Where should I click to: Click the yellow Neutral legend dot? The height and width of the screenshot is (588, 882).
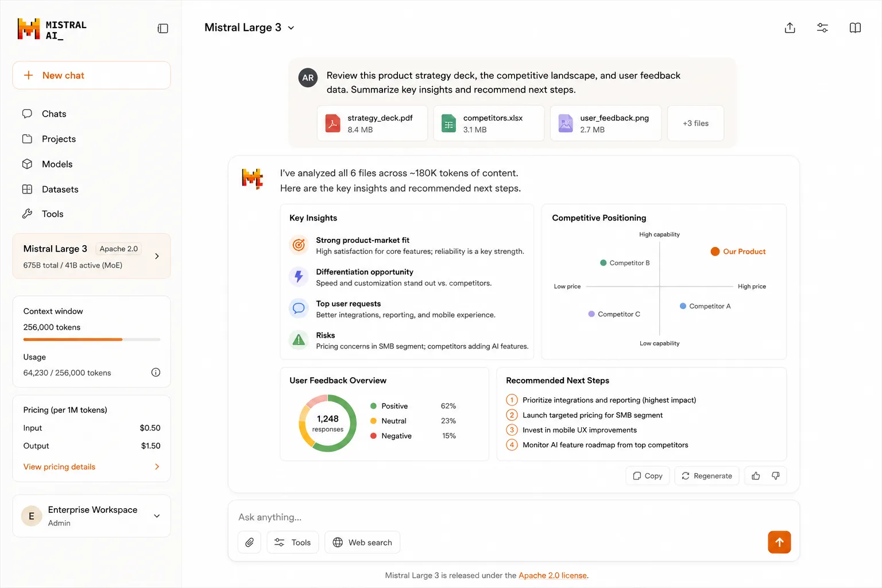point(374,421)
